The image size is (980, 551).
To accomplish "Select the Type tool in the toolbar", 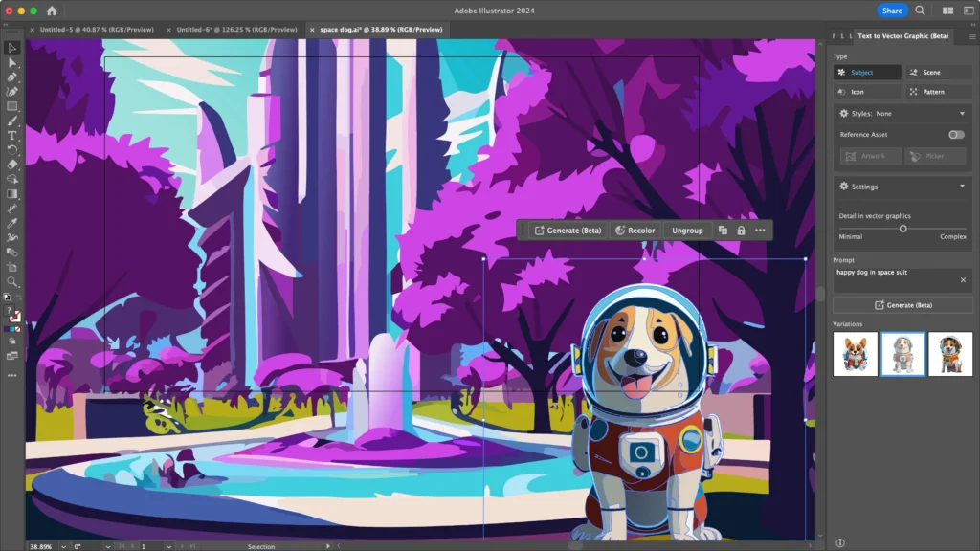I will click(x=12, y=136).
